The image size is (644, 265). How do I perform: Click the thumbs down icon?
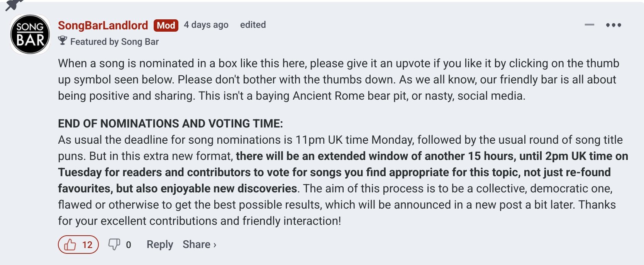point(114,245)
